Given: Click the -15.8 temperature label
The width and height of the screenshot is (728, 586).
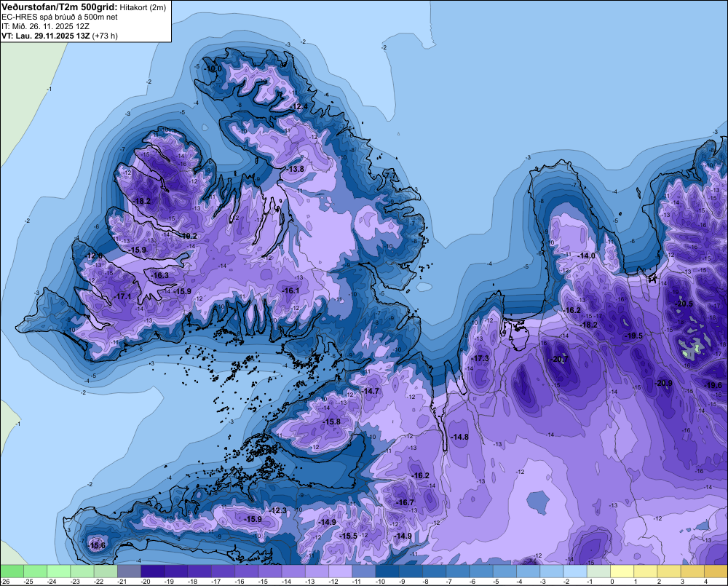Looking at the screenshot, I should pos(331,421).
